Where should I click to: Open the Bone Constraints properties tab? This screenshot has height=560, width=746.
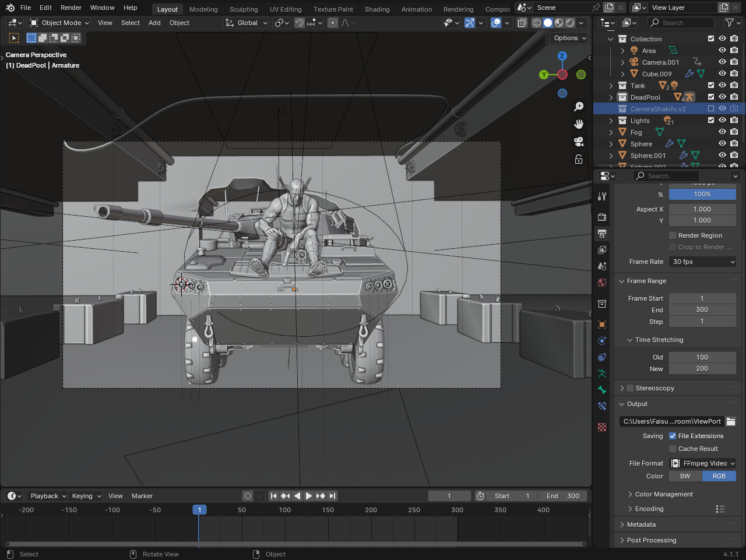(602, 406)
